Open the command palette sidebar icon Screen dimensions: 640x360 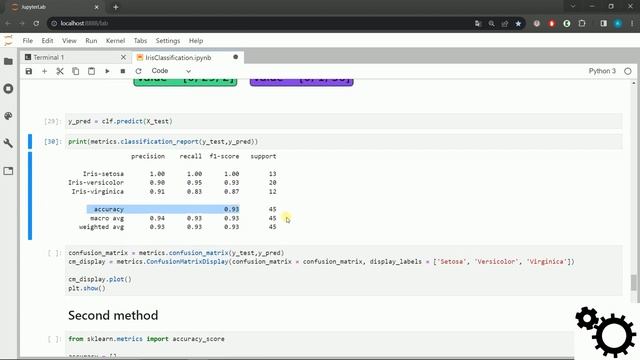(x=8, y=116)
